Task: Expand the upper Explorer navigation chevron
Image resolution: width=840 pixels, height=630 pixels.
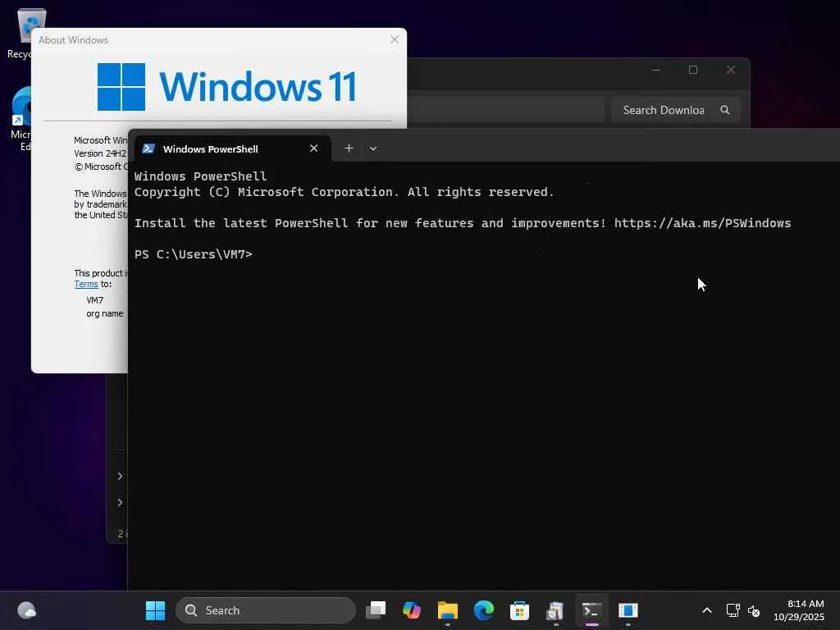Action: click(120, 477)
